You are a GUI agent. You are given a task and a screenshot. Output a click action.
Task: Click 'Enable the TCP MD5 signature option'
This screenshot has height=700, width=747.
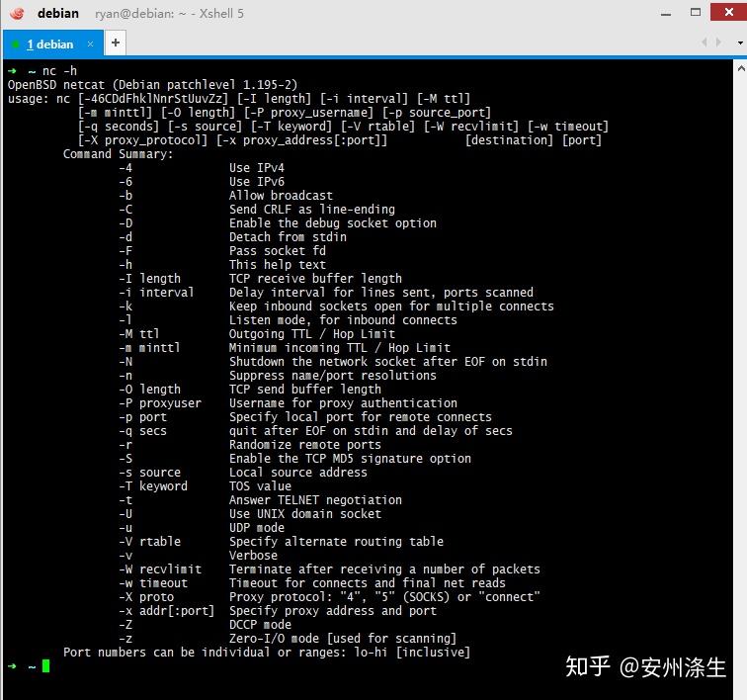point(350,458)
